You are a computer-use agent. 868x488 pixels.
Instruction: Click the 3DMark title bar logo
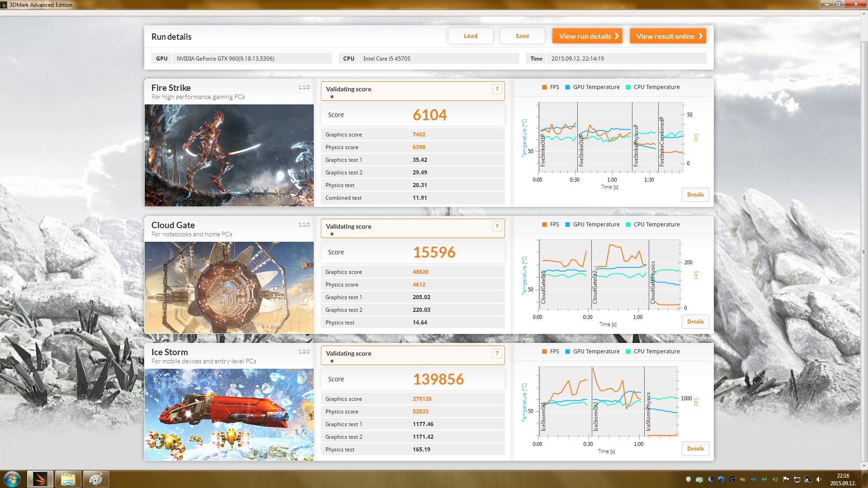(4, 5)
